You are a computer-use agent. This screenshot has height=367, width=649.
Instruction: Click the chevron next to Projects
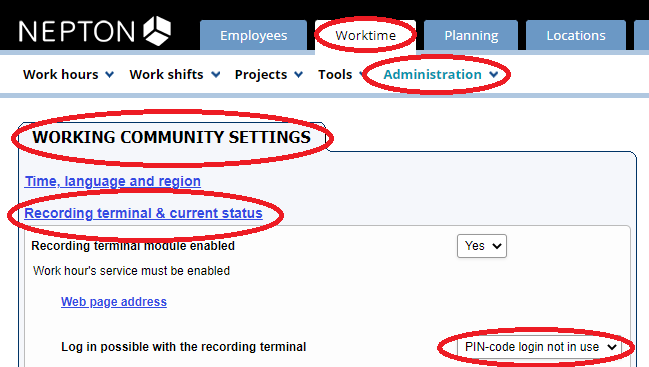click(298, 75)
